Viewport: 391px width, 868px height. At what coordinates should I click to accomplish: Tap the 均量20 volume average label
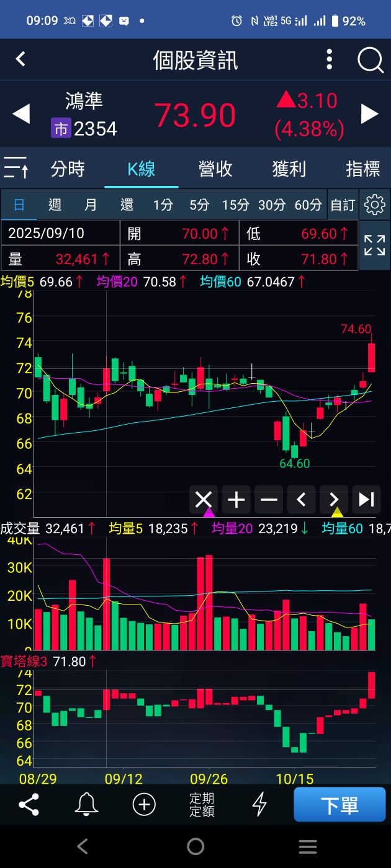[x=231, y=529]
